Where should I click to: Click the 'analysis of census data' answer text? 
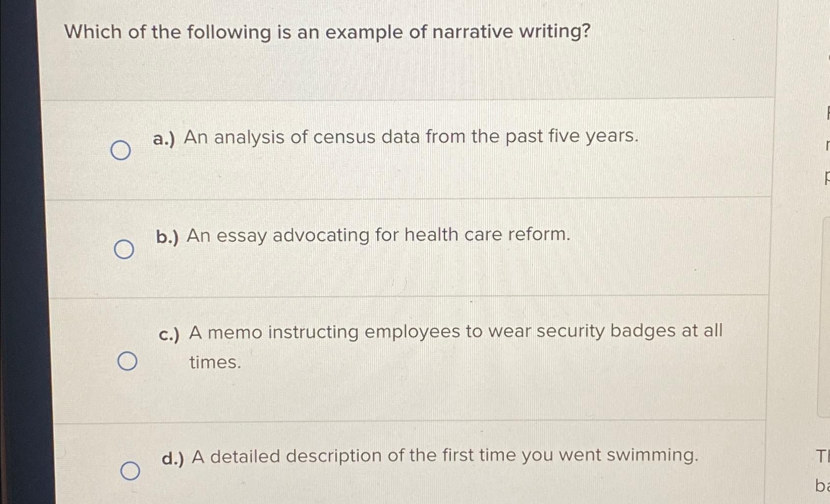411,136
